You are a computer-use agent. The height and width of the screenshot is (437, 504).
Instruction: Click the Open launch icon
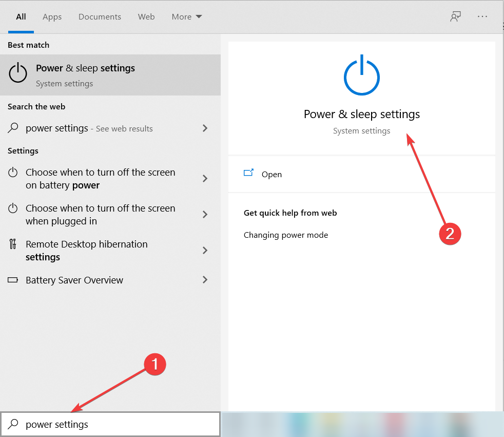coord(249,174)
